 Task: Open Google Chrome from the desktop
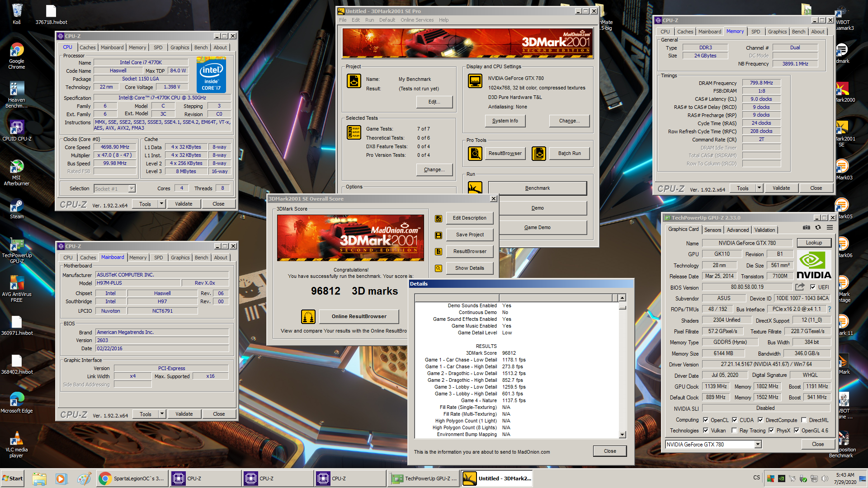point(17,56)
